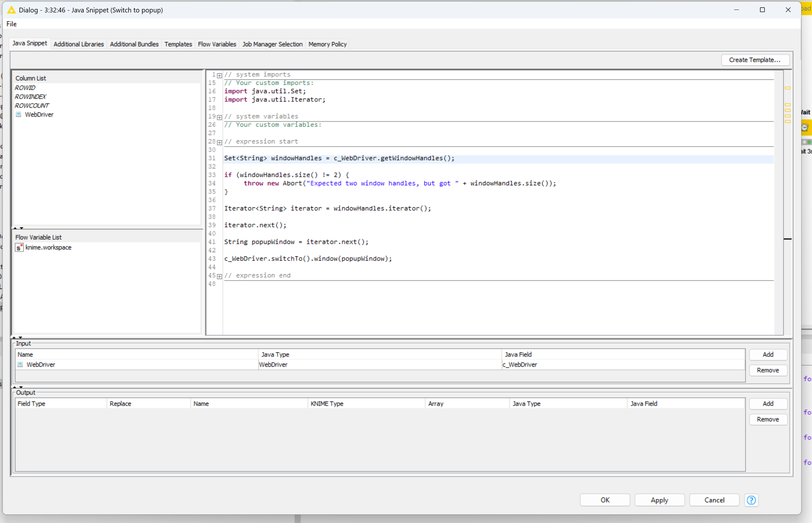Click the knime.workspace string variable icon
Viewport: 812px width, 523px height.
[19, 247]
